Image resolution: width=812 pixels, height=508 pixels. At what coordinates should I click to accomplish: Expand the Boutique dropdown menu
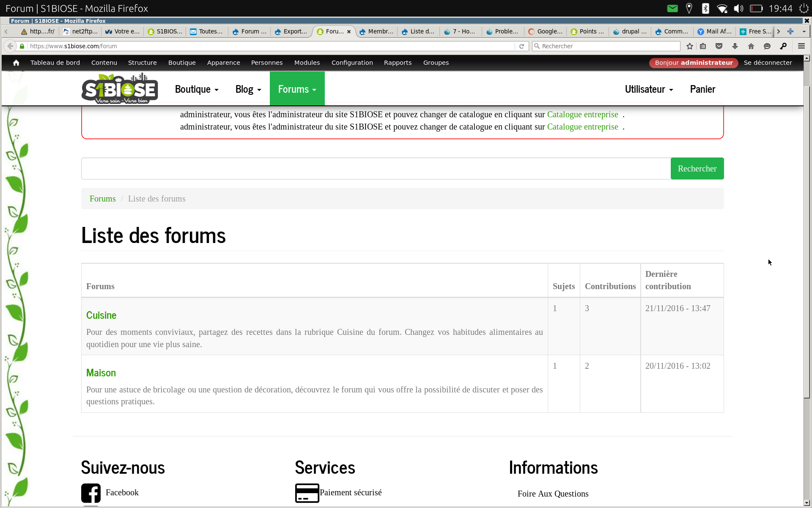(x=197, y=89)
